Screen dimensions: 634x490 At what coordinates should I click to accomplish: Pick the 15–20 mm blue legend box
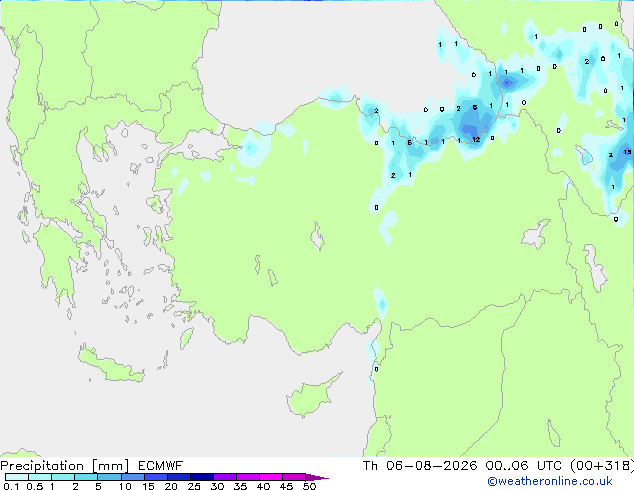click(155, 477)
